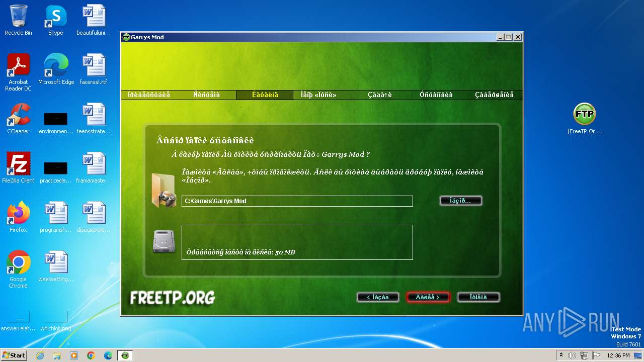Open the Action Center flag icon
The image size is (644, 362).
(596, 355)
